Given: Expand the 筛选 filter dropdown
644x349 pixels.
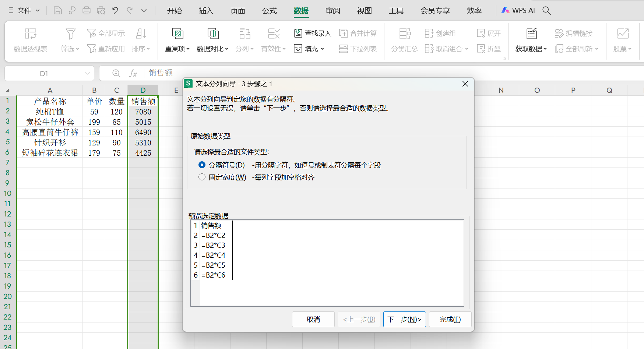Looking at the screenshot, I should coord(70,48).
